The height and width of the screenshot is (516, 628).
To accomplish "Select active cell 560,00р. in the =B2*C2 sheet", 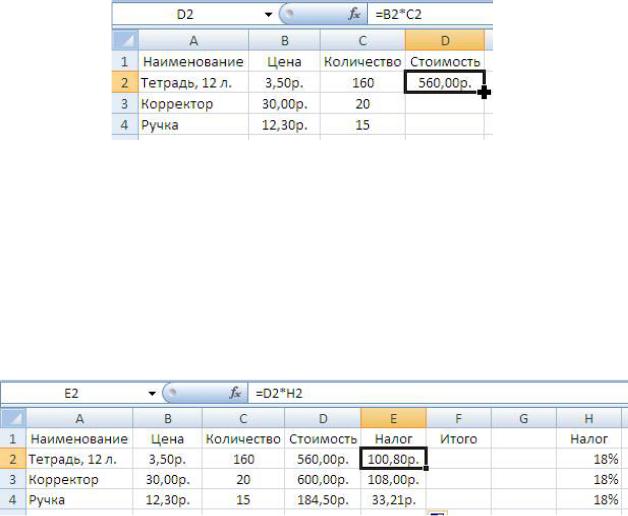I will [445, 83].
